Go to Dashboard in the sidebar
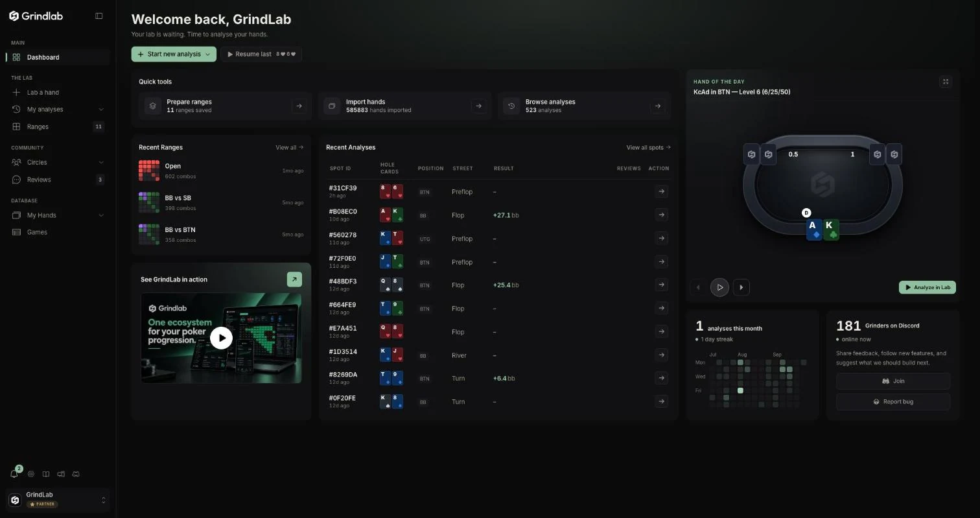 click(x=58, y=57)
